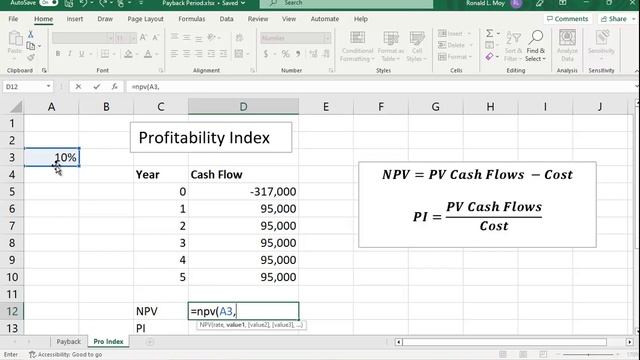
Task: Toggle Align Right
Action: click(x=199, y=53)
